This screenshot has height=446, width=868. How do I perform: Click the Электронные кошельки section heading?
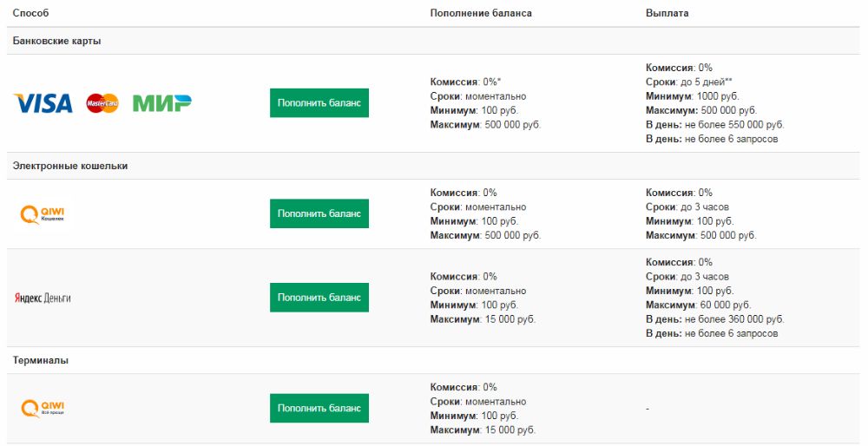[70, 166]
